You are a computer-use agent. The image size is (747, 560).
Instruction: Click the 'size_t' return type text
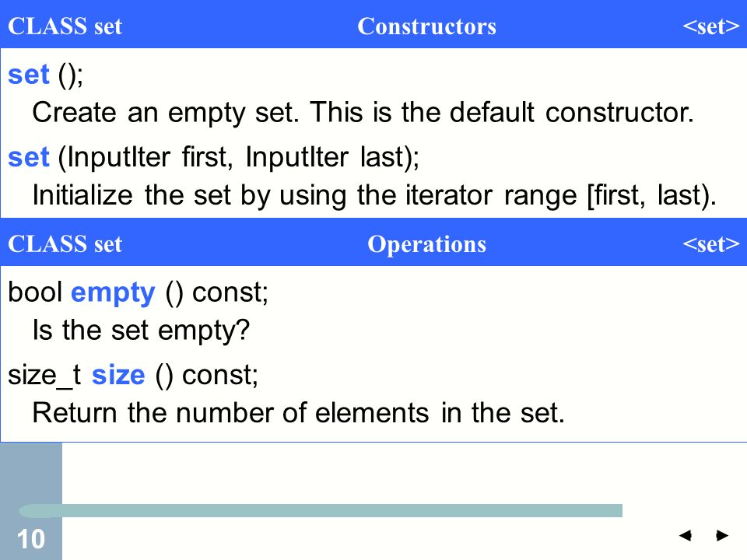point(45,376)
